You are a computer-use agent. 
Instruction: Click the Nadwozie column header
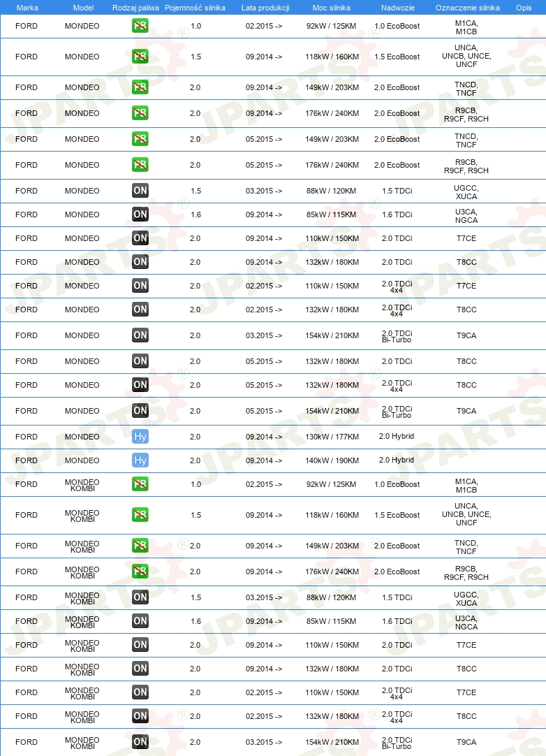click(x=397, y=8)
